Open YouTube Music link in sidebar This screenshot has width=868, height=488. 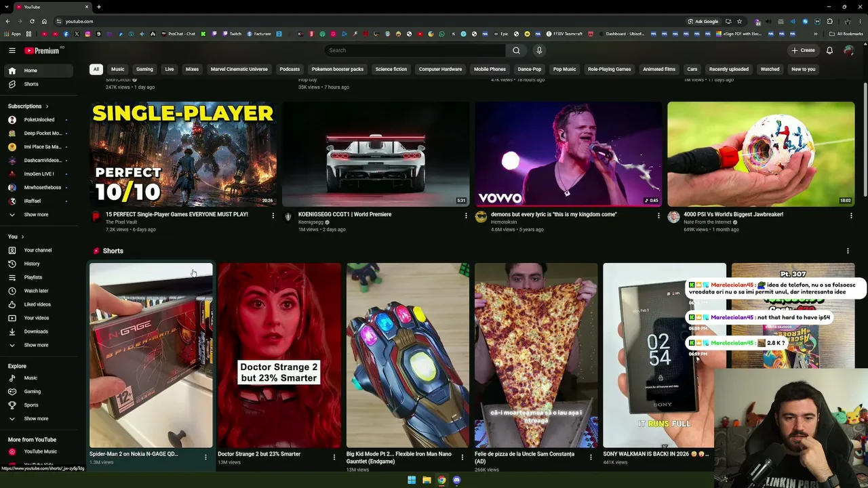pos(39,451)
